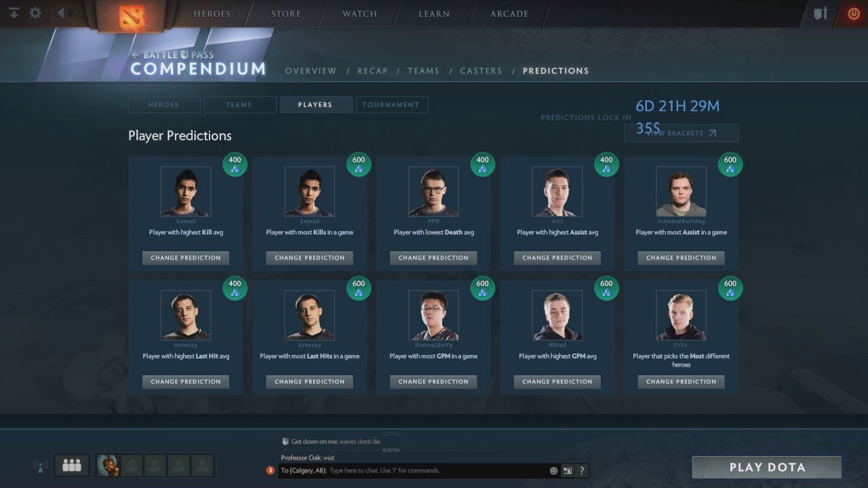Switch to the Recap compendium tab
This screenshot has width=868, height=488.
pyautogui.click(x=372, y=70)
